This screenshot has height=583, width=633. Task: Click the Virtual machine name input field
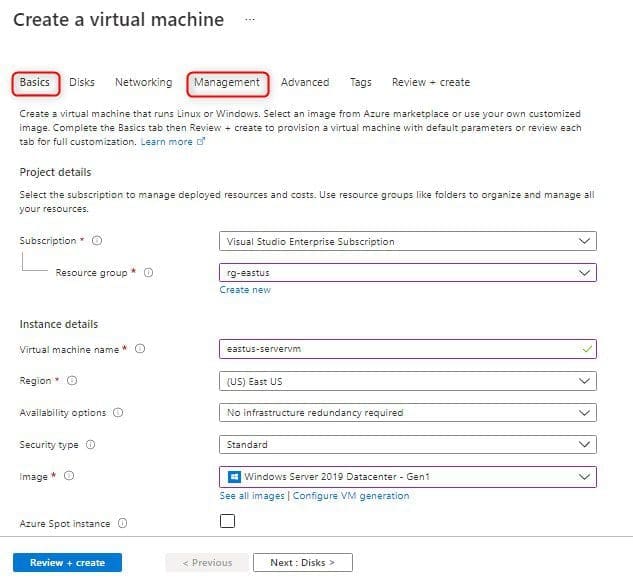(x=408, y=349)
